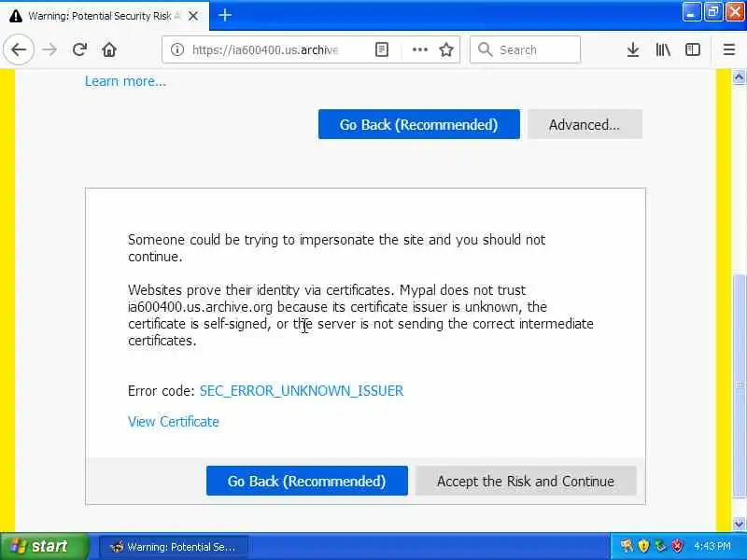
Task: Click the scrollbar down arrow
Action: [x=739, y=524]
